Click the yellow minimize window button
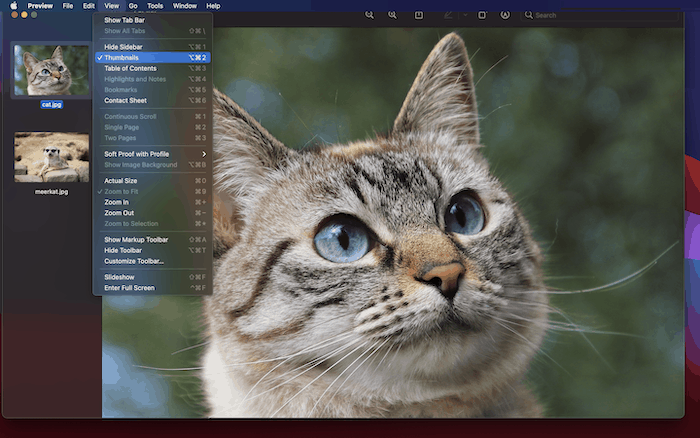 point(24,15)
